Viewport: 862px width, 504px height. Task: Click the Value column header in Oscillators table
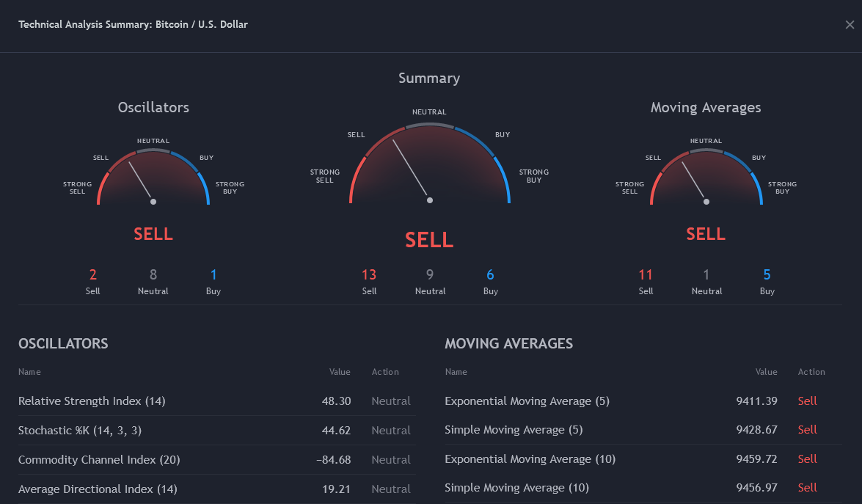coord(340,372)
